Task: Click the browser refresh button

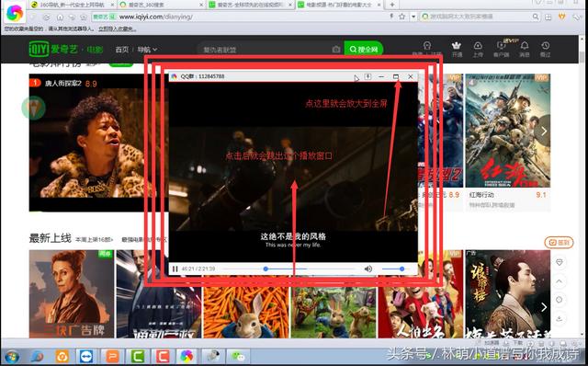Action: 47,17
